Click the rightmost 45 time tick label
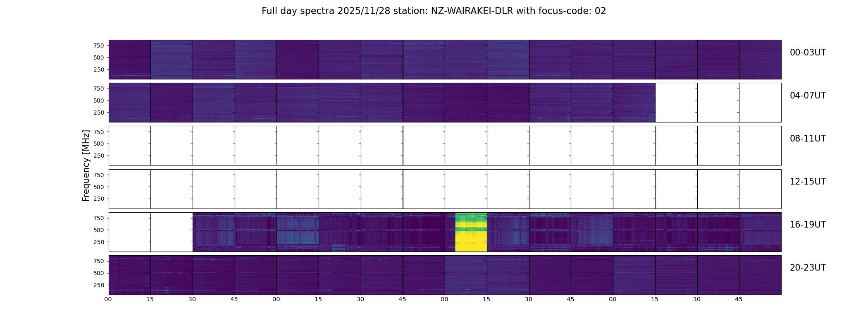The height and width of the screenshot is (331, 868). [739, 300]
